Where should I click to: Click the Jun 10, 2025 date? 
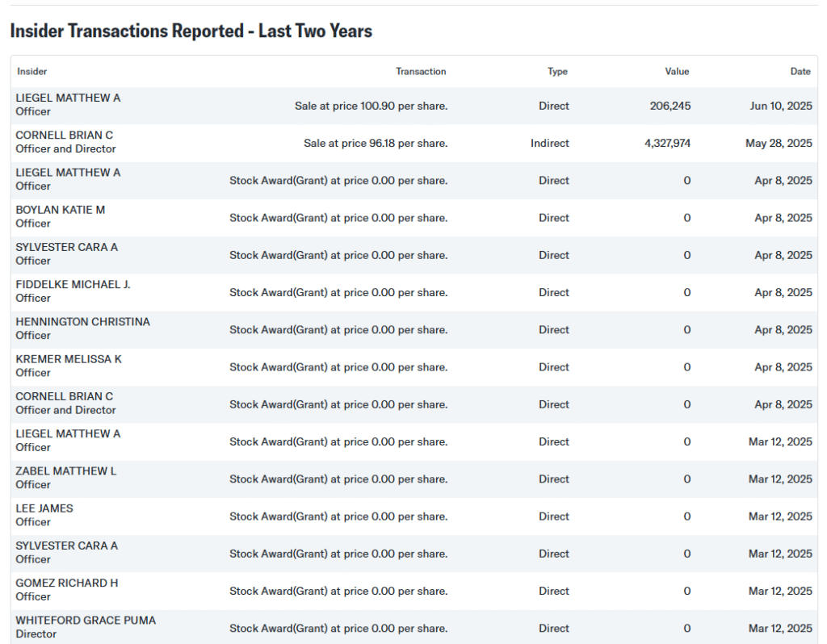pos(779,106)
